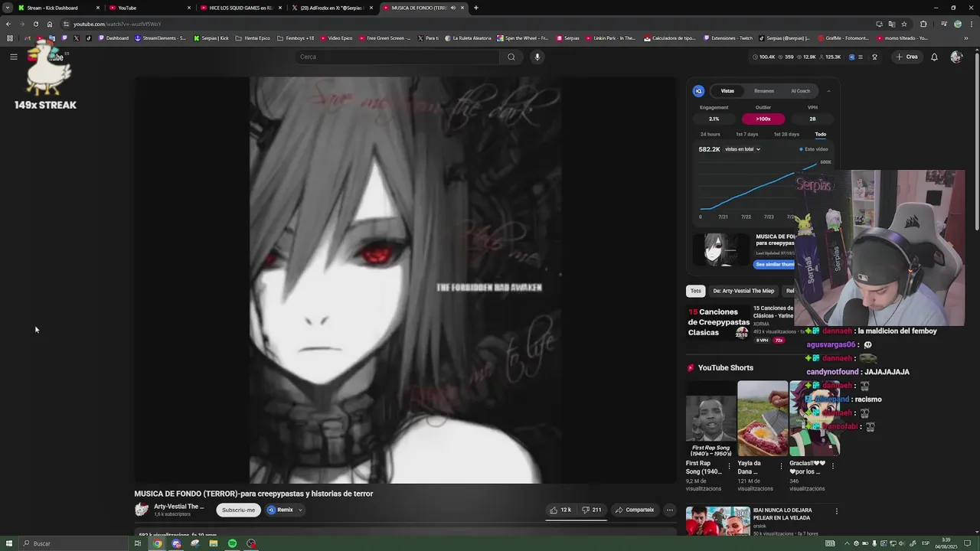Dislike the video with thumbs down

point(591,510)
